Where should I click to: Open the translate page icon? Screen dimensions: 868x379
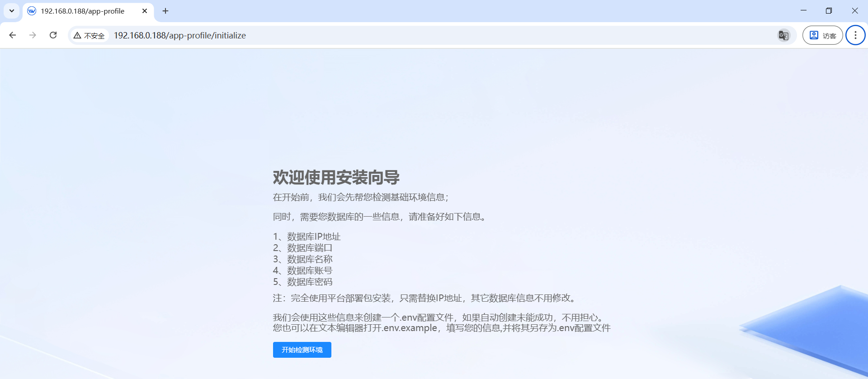[783, 35]
